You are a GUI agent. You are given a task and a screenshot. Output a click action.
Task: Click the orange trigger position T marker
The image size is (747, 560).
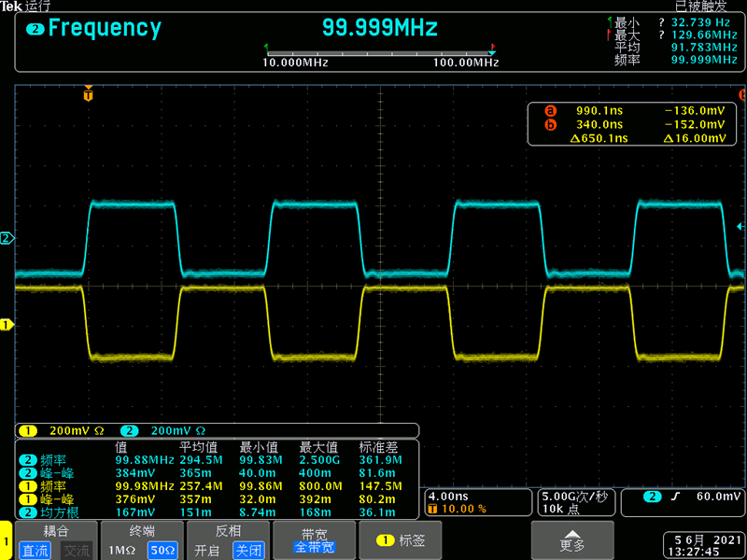(x=89, y=94)
